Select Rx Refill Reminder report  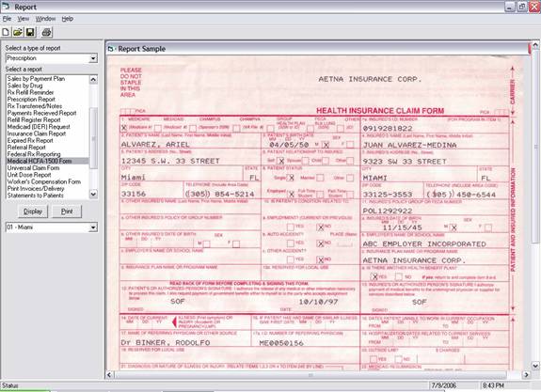click(x=30, y=92)
